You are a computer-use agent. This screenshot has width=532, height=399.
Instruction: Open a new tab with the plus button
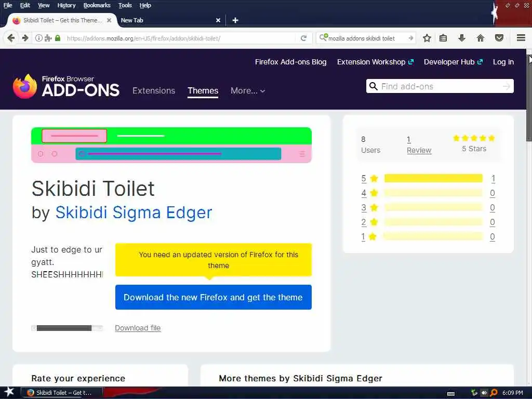(x=235, y=20)
